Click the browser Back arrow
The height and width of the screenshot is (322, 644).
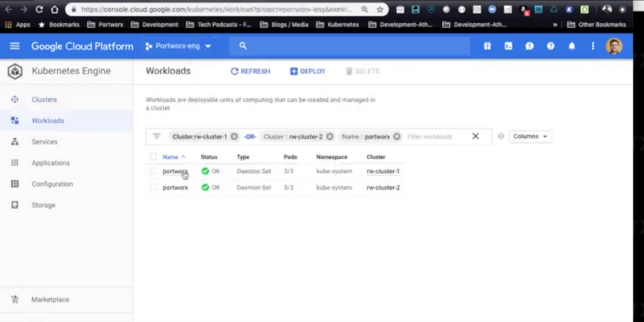tap(8, 9)
